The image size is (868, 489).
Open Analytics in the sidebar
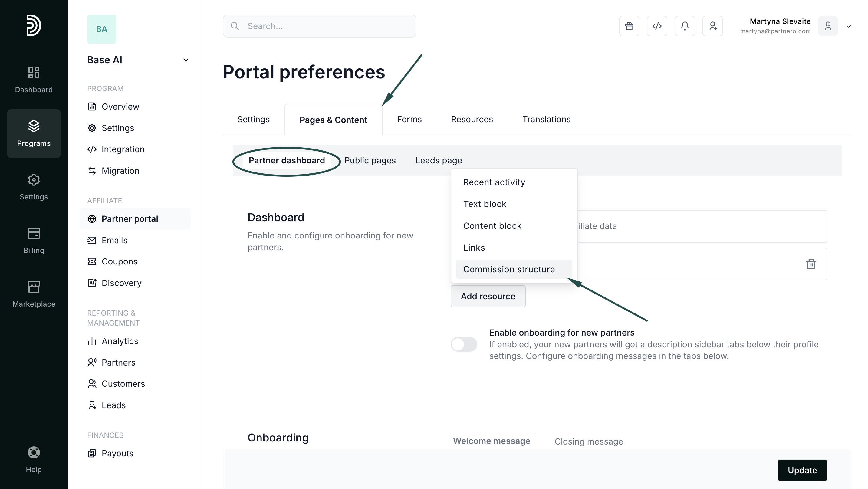pyautogui.click(x=120, y=341)
